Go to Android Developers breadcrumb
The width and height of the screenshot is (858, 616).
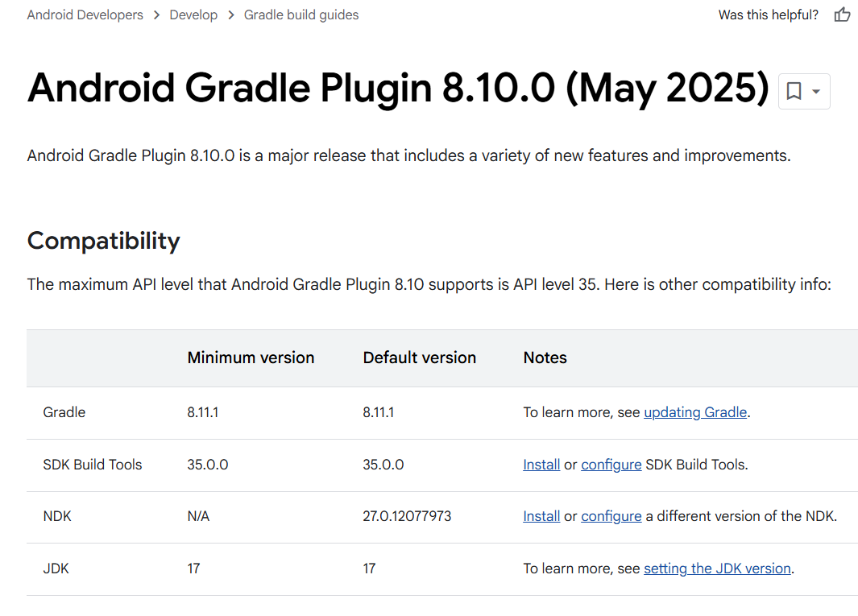85,14
